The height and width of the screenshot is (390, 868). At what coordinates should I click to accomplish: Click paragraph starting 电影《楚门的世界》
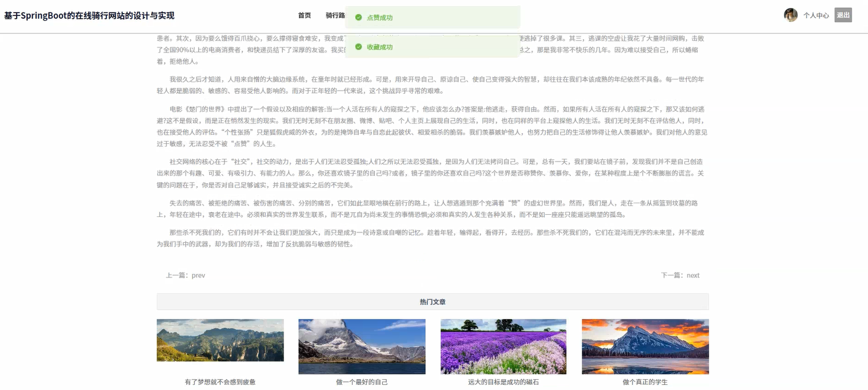tap(433, 126)
